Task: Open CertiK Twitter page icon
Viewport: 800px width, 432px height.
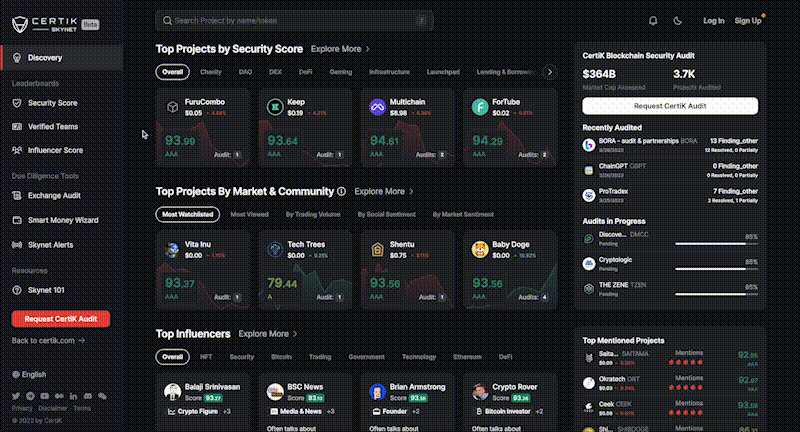Action: pos(16,396)
